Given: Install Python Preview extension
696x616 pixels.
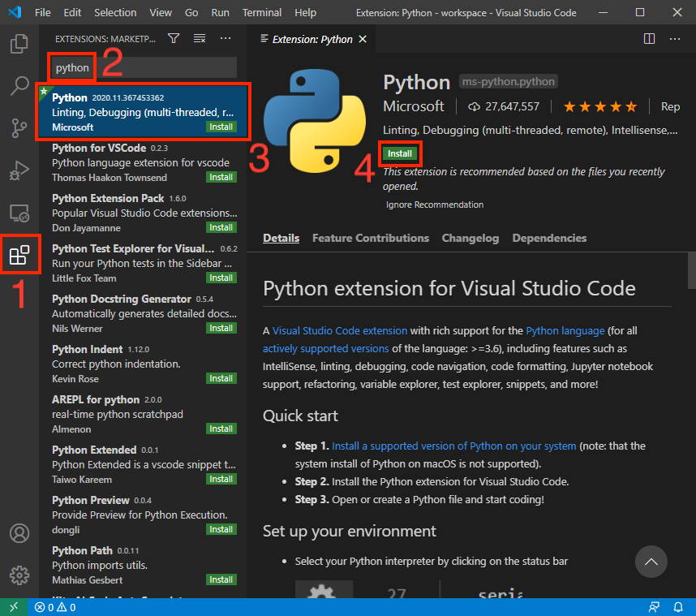Looking at the screenshot, I should (x=221, y=529).
